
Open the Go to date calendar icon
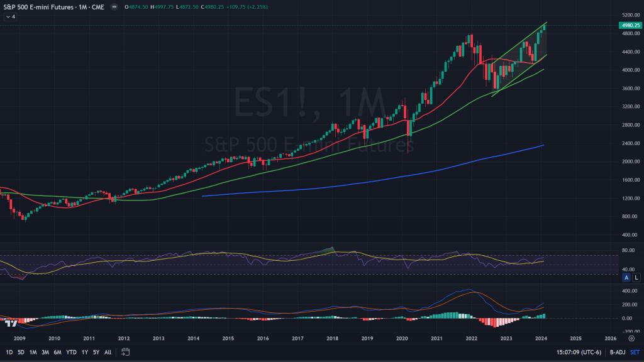coord(126,352)
